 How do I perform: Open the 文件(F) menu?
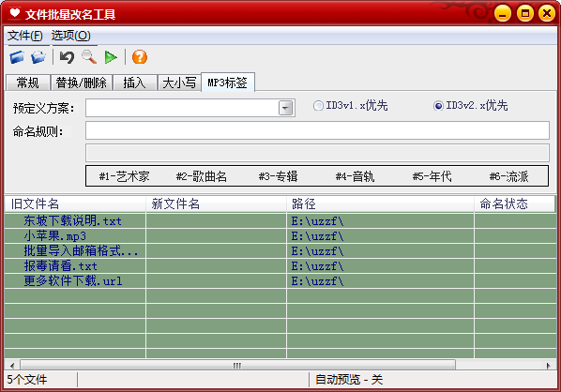coord(25,36)
